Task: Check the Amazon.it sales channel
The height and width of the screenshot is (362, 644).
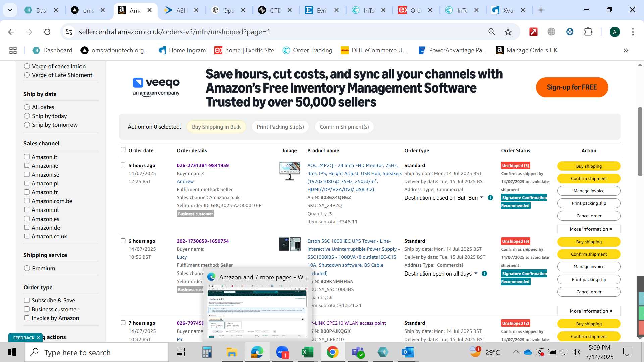Action: [27, 157]
